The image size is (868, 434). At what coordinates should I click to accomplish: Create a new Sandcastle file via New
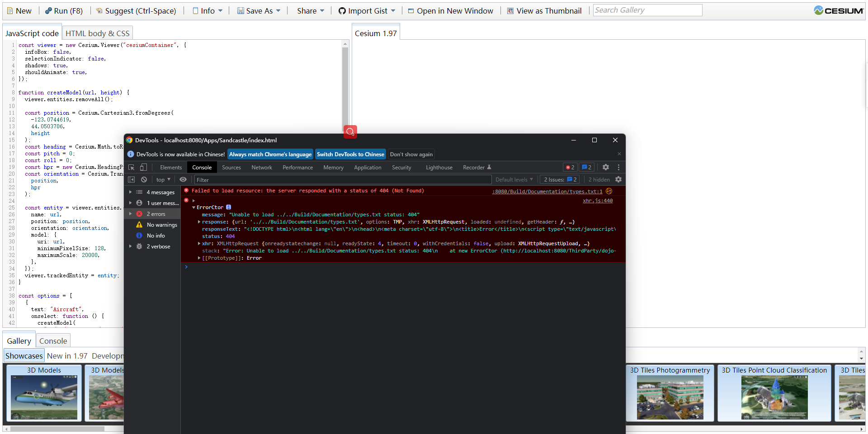(19, 10)
